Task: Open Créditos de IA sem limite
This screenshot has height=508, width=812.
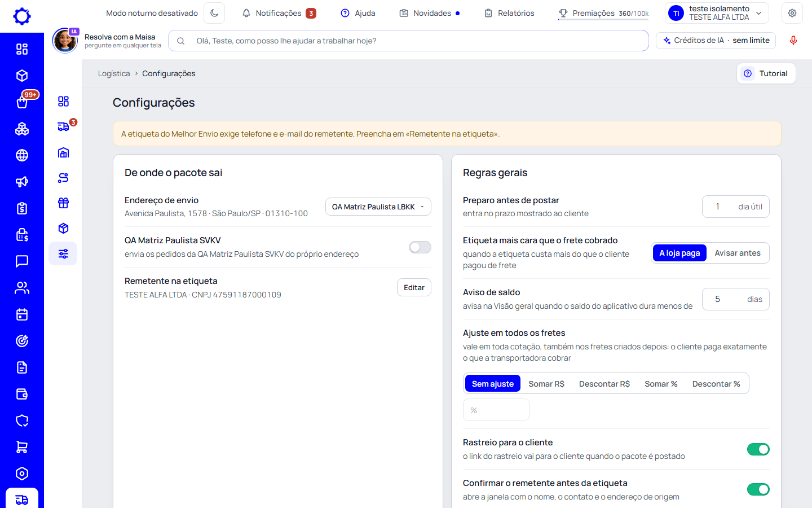Action: (x=716, y=41)
